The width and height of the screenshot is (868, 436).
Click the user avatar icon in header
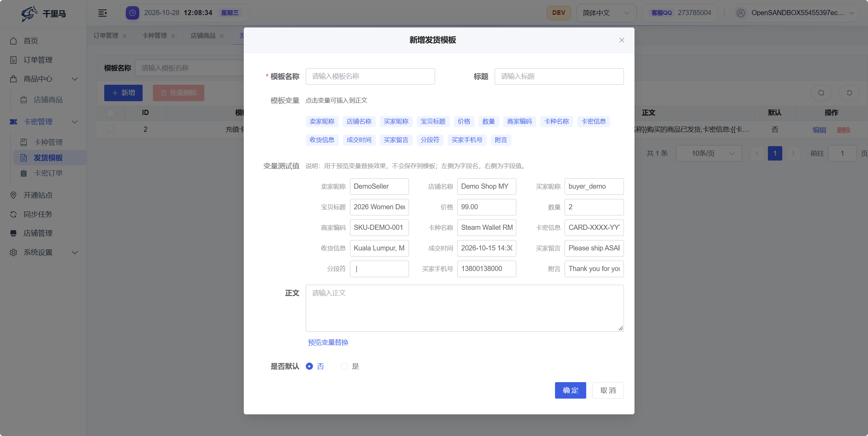pyautogui.click(x=741, y=13)
